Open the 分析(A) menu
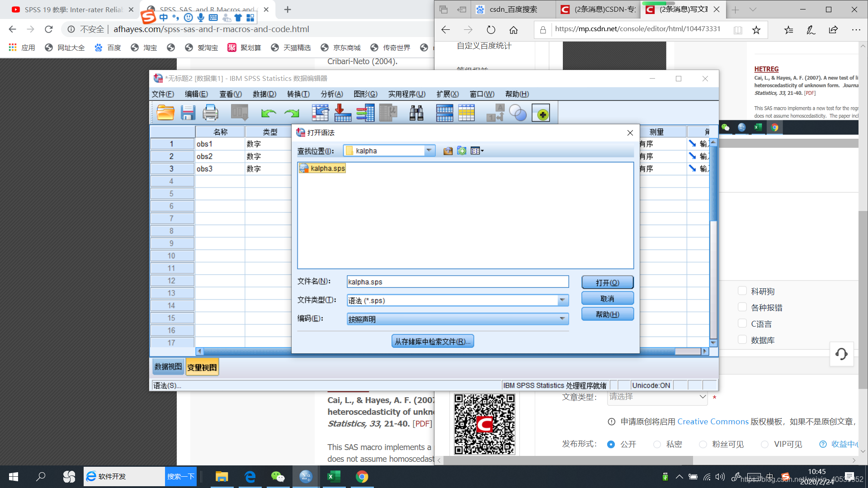 [x=331, y=94]
